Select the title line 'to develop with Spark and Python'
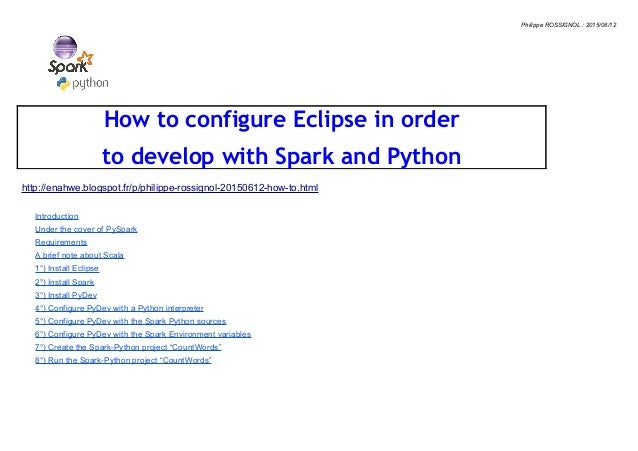638x451 pixels. coord(282,156)
